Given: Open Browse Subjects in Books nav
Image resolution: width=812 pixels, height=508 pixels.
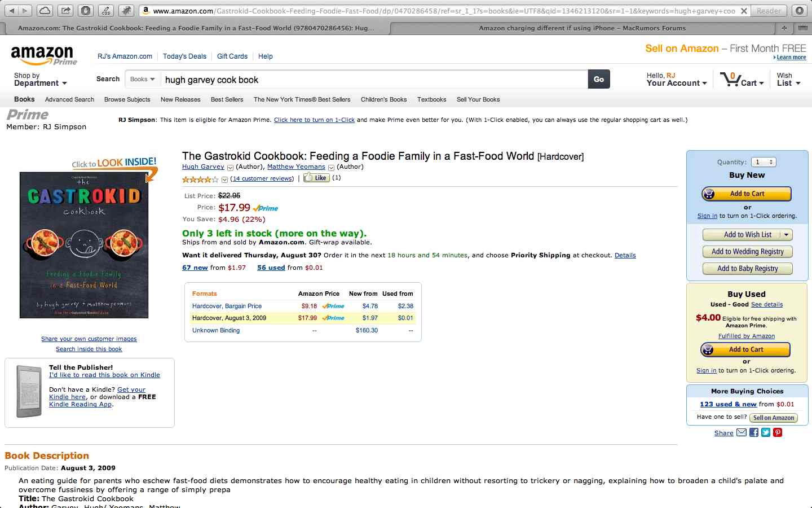Looking at the screenshot, I should 127,99.
